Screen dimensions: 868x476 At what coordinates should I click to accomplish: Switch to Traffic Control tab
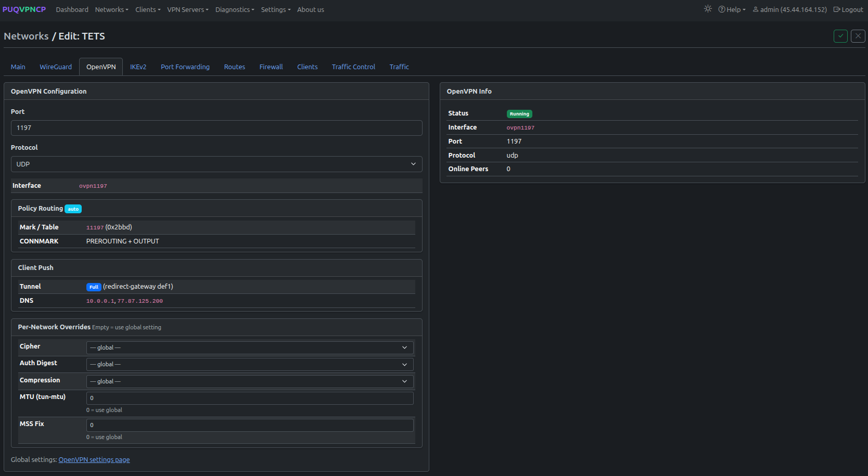point(353,67)
